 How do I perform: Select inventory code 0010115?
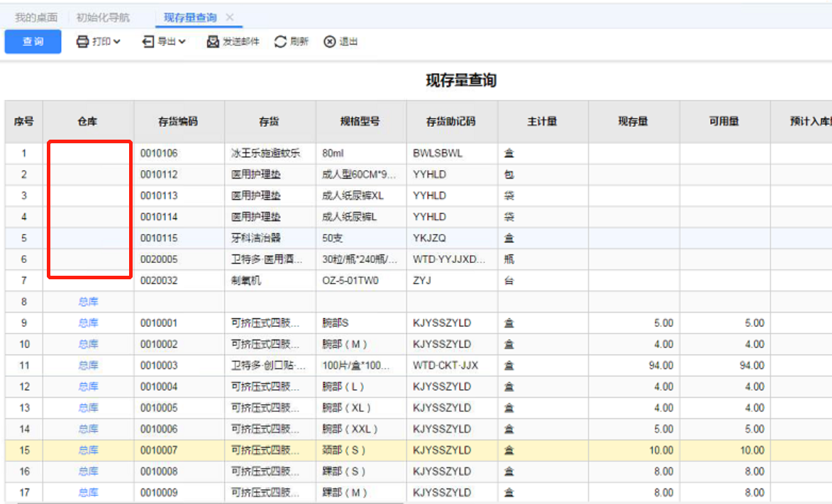[x=159, y=238]
